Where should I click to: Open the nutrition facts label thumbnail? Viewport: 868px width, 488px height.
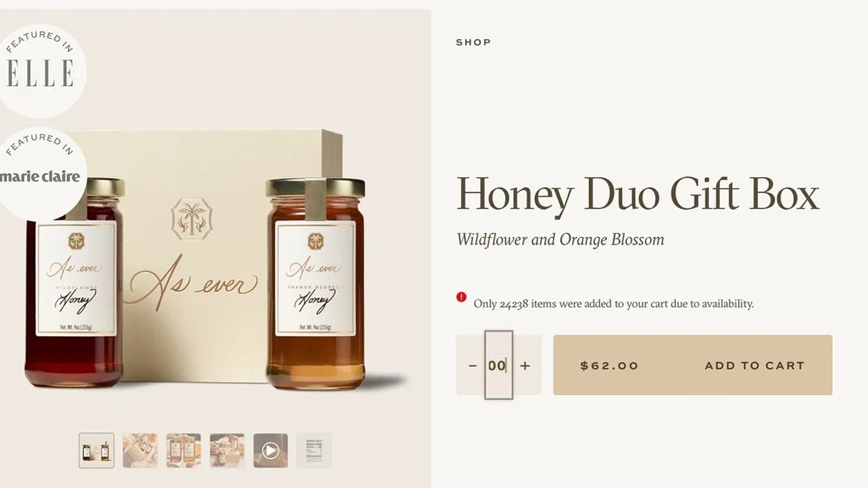pos(315,450)
